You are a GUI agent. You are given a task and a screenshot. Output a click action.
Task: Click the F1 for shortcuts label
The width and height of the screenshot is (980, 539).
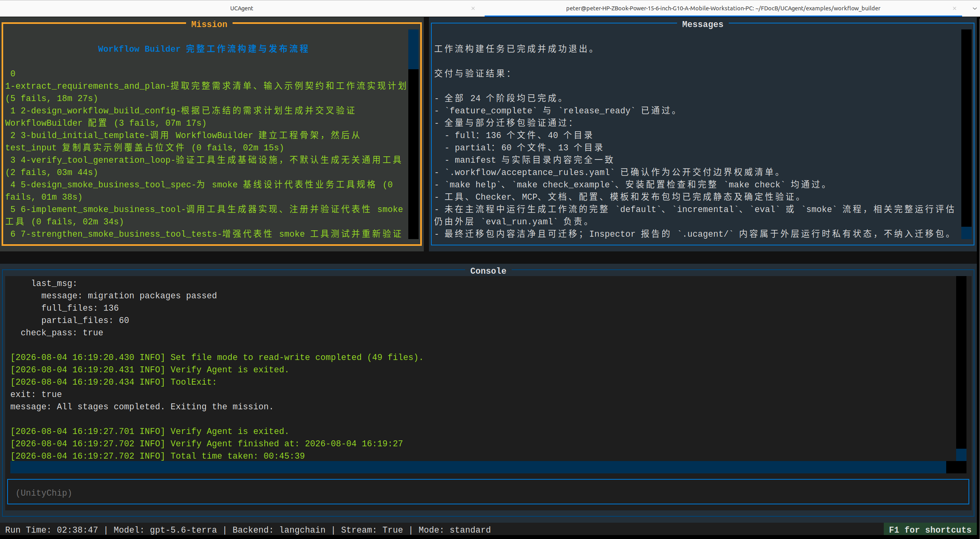[x=930, y=530]
